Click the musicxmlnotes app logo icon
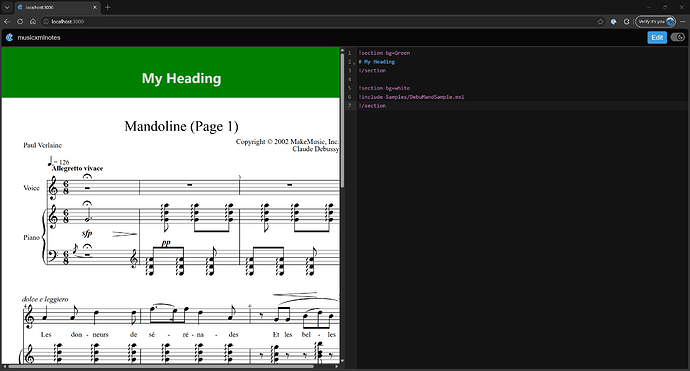 [x=9, y=37]
